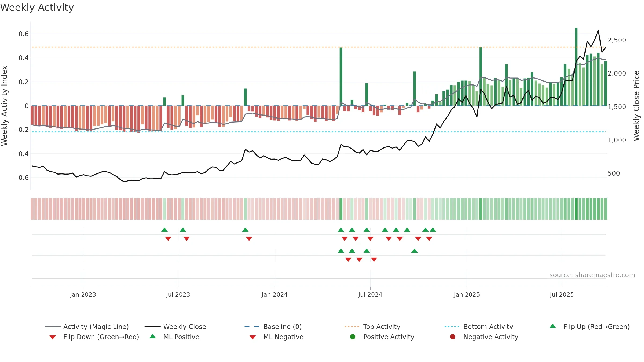Toggle Flip Down (Green→Red) legend entry
Viewport: 644px width, 362px height.
[x=94, y=337]
